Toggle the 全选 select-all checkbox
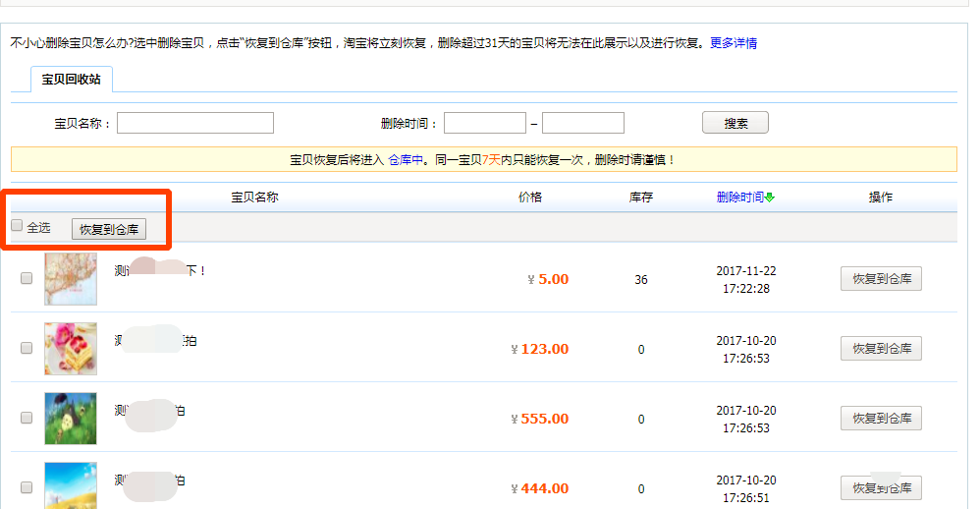The height and width of the screenshot is (509, 980). pos(17,226)
